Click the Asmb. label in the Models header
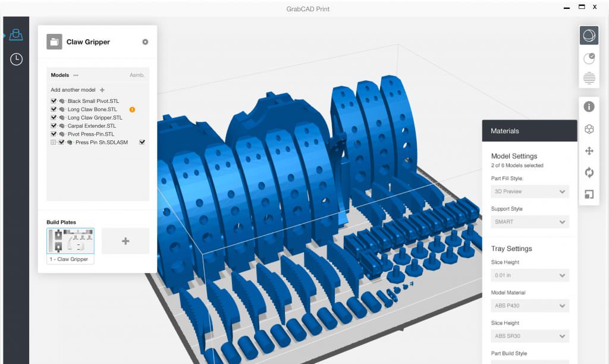The height and width of the screenshot is (364, 609). 137,75
